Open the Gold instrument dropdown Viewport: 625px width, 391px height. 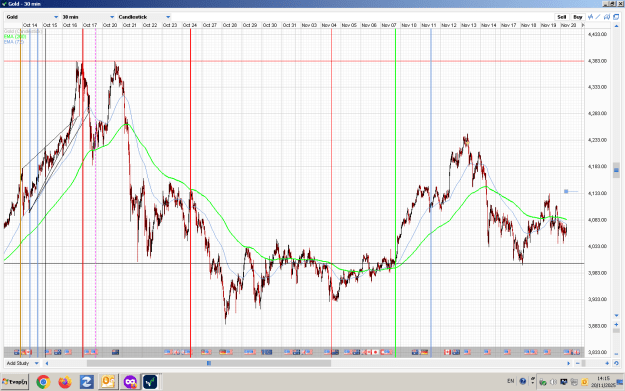[32, 17]
